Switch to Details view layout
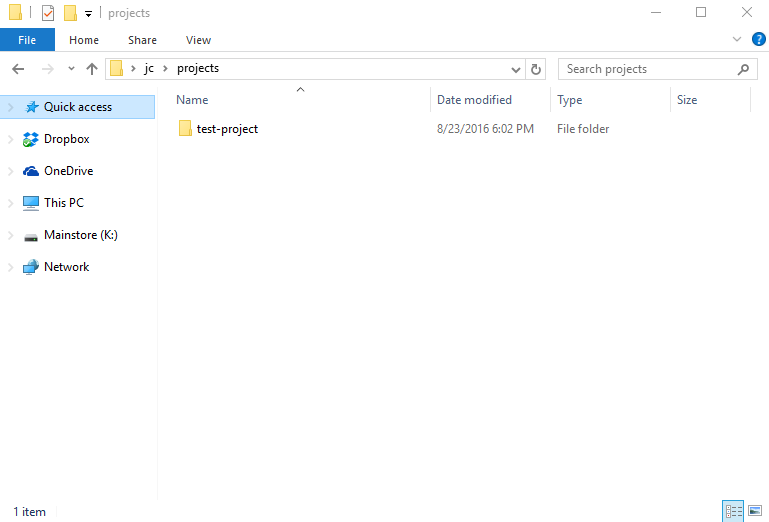This screenshot has height=522, width=769. 734,511
